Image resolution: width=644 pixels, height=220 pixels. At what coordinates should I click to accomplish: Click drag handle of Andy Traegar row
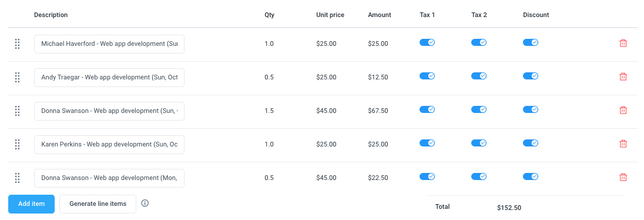tap(17, 77)
